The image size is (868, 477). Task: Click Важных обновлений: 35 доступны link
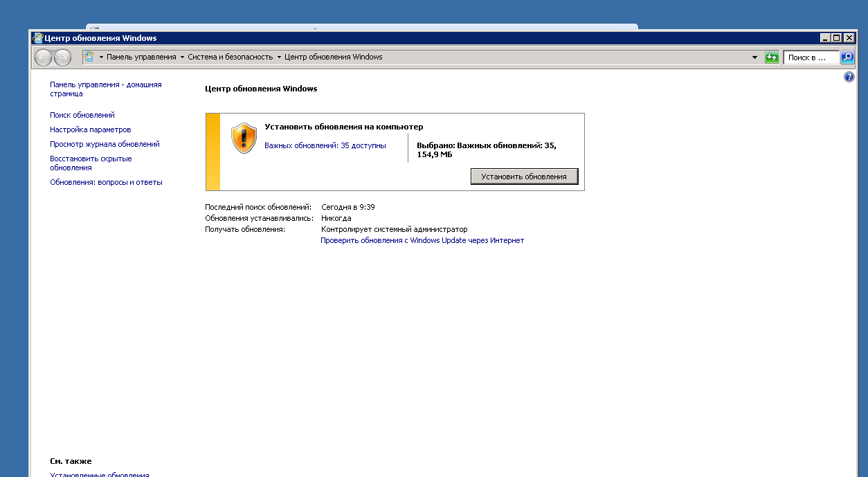(325, 145)
